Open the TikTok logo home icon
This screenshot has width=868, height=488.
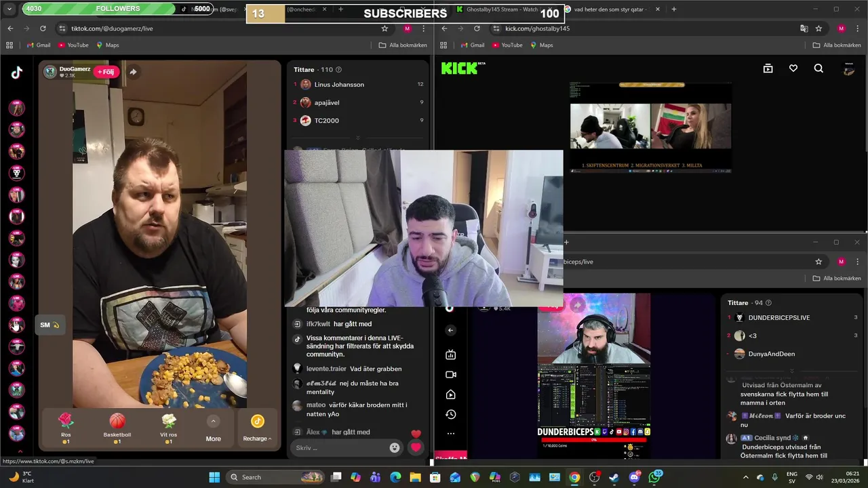click(16, 73)
